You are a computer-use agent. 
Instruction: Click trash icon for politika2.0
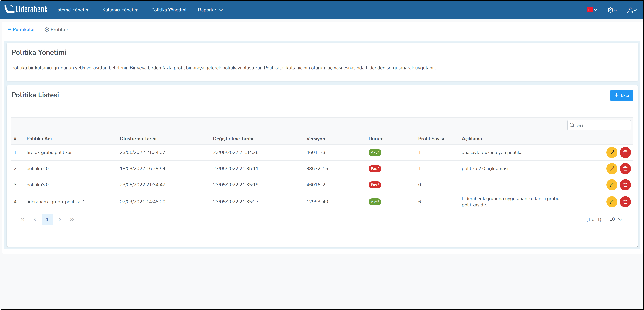click(625, 168)
